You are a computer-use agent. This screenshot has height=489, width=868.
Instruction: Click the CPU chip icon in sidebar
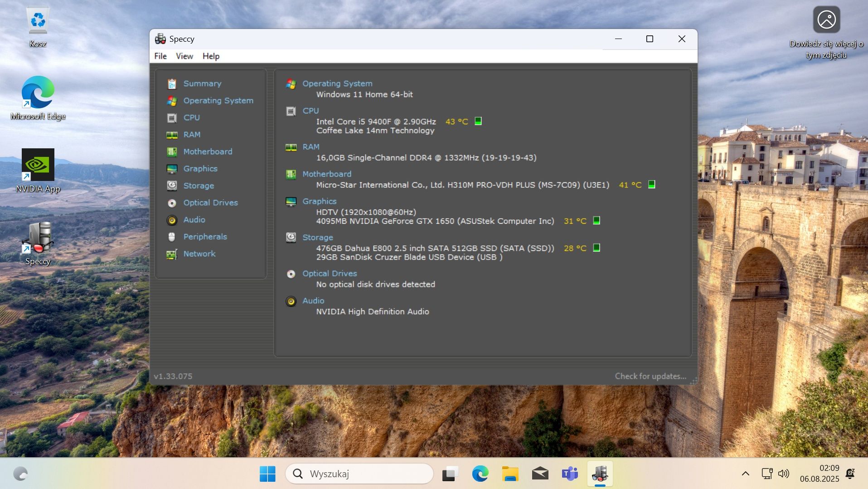click(x=172, y=118)
